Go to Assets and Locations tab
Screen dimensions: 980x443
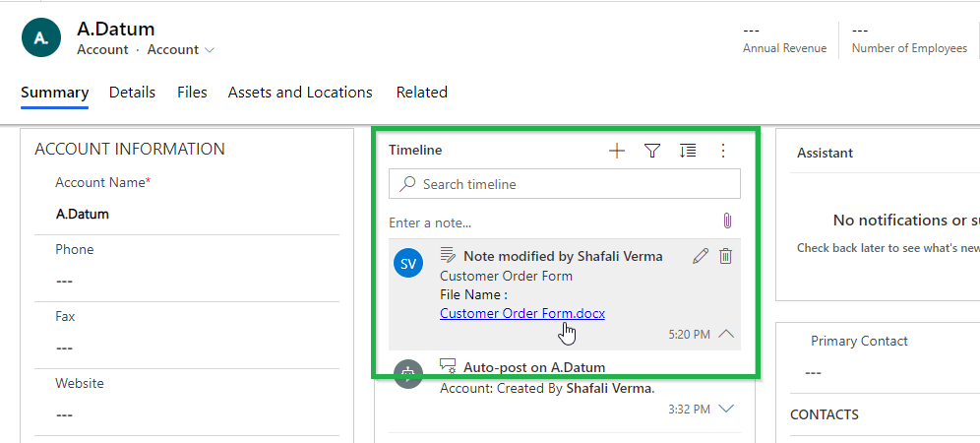tap(300, 93)
